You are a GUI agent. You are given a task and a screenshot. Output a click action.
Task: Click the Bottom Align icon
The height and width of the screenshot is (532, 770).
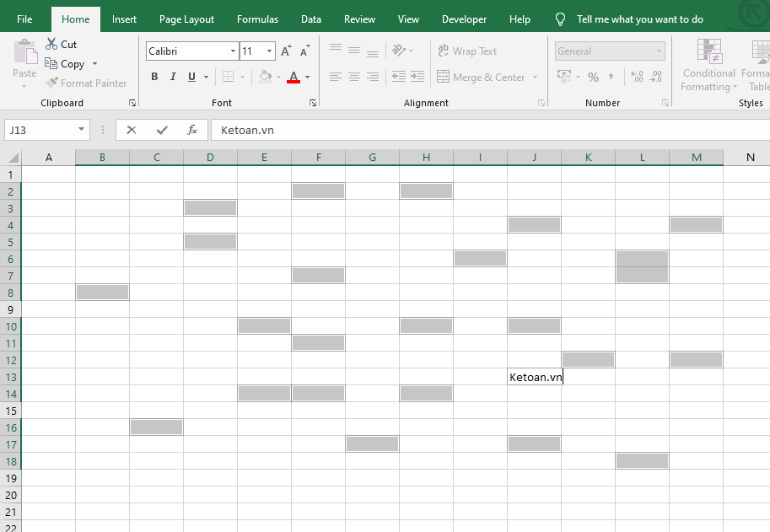[x=373, y=53]
